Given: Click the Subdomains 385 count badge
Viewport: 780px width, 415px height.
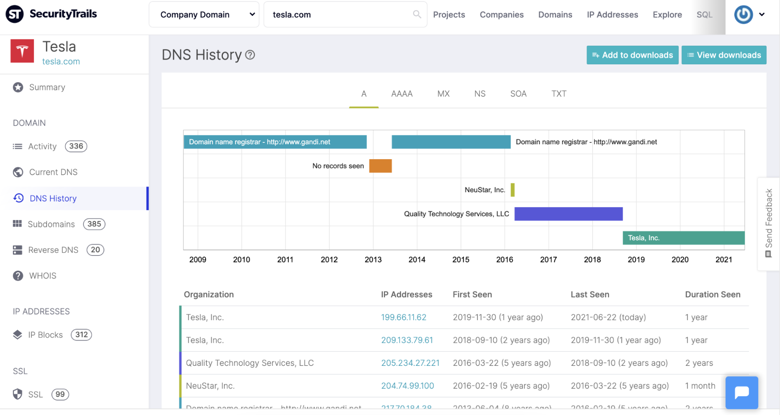Looking at the screenshot, I should tap(94, 224).
